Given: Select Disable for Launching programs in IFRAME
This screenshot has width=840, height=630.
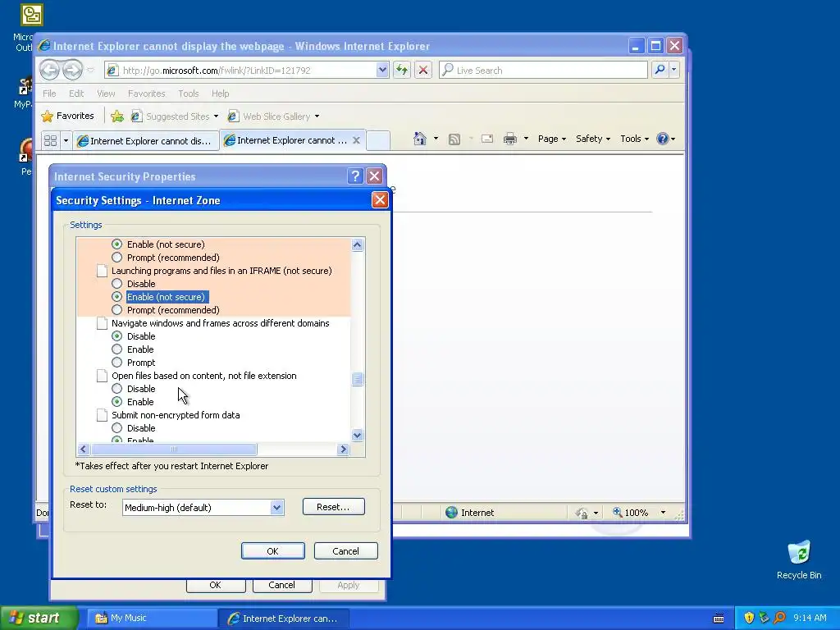Looking at the screenshot, I should [116, 283].
